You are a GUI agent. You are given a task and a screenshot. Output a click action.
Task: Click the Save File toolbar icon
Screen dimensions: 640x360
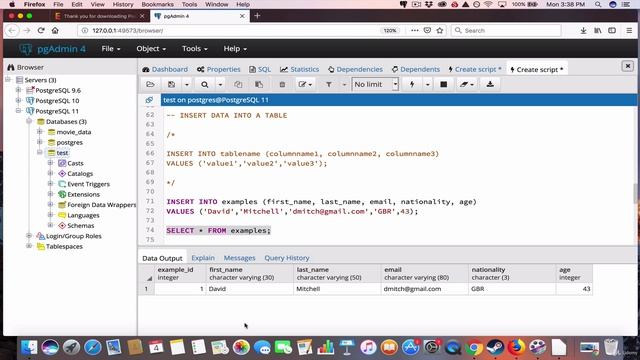(171, 84)
